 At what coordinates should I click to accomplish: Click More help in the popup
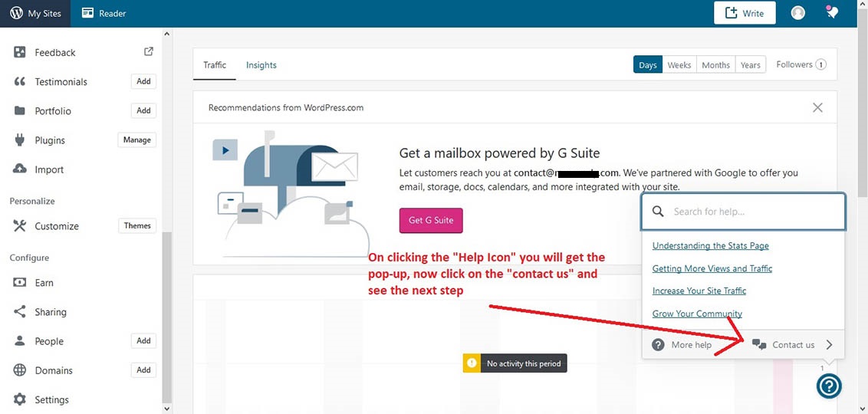click(x=682, y=345)
